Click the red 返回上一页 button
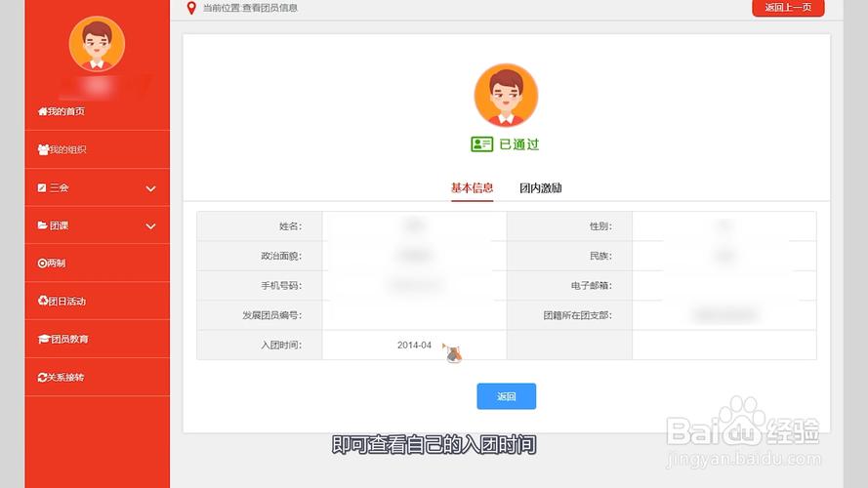Image resolution: width=868 pixels, height=488 pixels. tap(788, 8)
